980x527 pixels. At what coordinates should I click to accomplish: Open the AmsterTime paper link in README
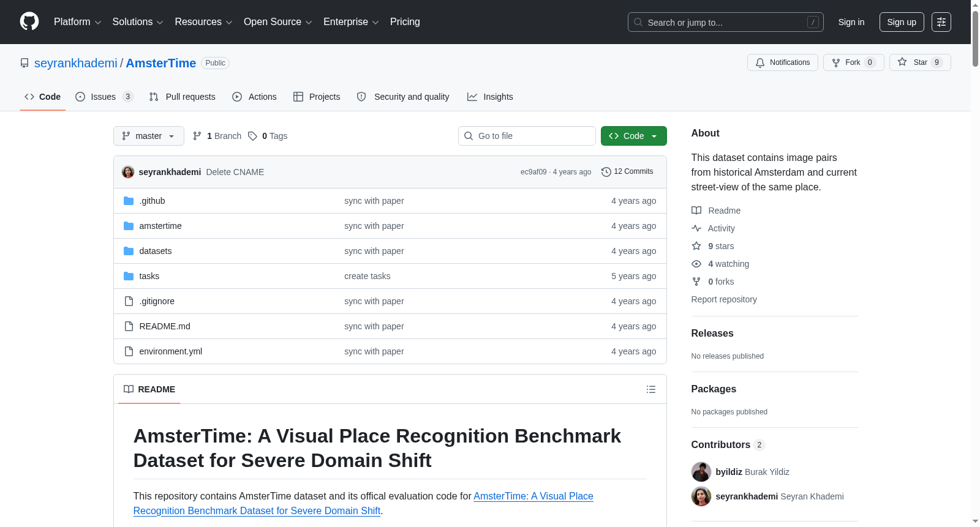[x=363, y=504]
